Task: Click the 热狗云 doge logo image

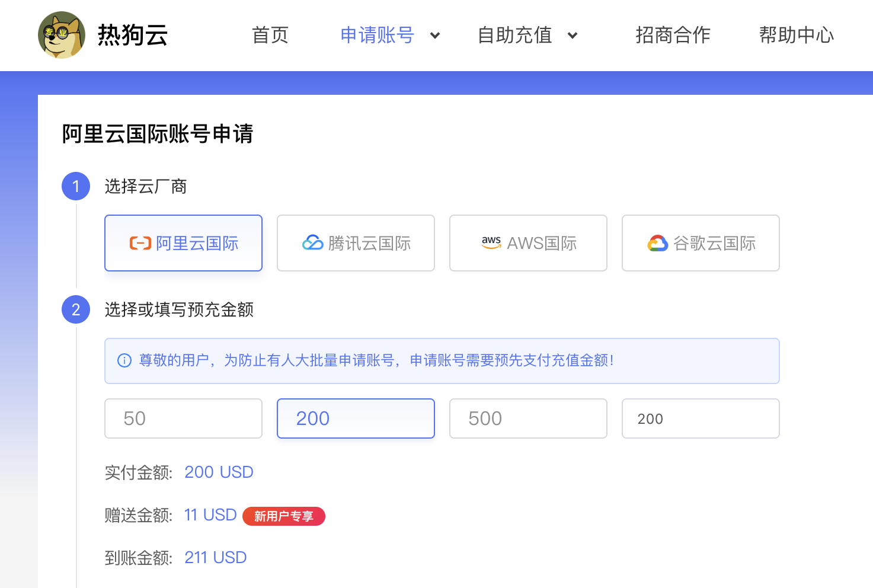Action: click(x=62, y=35)
